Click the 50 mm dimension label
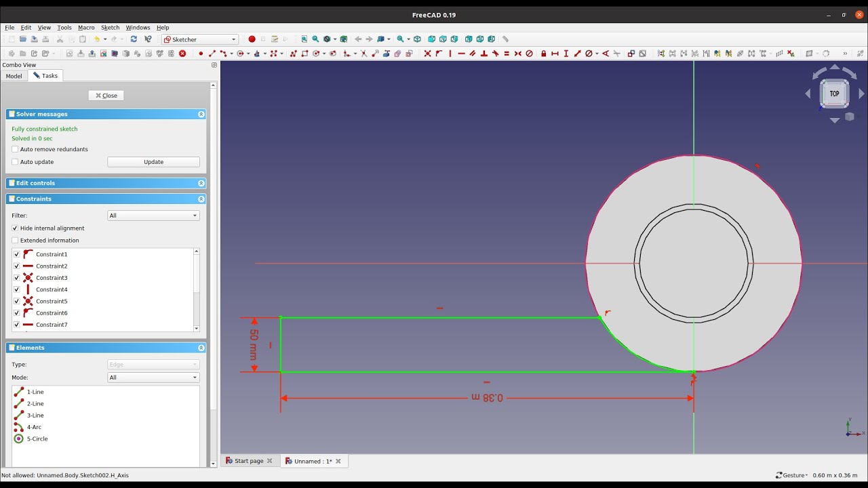 pos(253,344)
